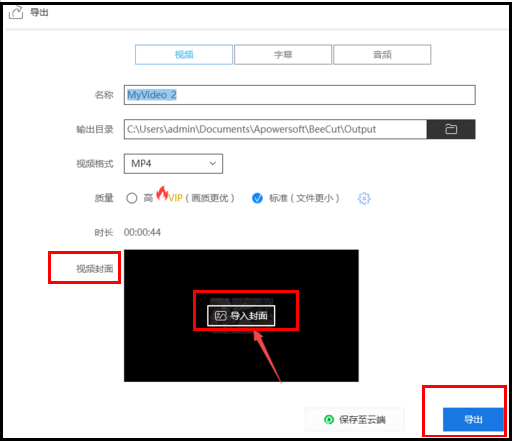Click the 导出 window title text
Image resolution: width=514 pixels, height=441 pixels.
pyautogui.click(x=39, y=13)
